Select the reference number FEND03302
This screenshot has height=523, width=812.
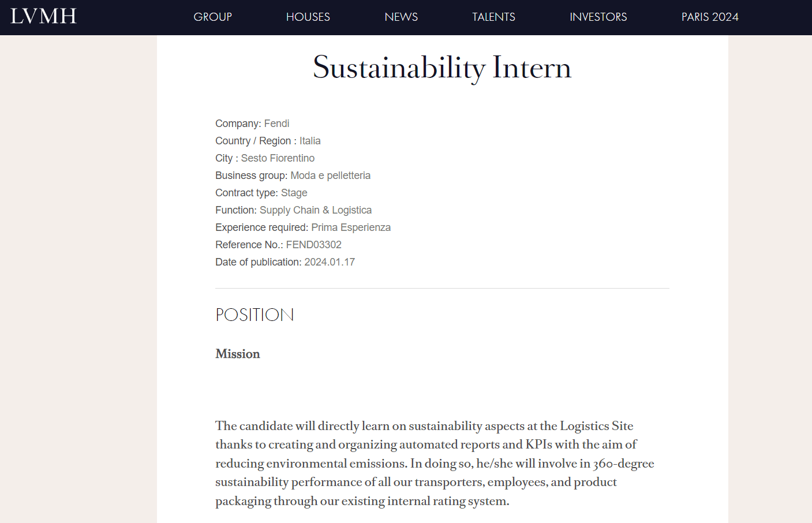(x=313, y=244)
